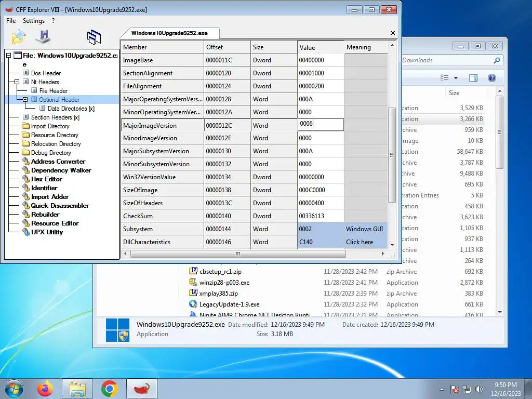Open the Identifier tool
Image resolution: width=532 pixels, height=399 pixels.
coord(44,188)
